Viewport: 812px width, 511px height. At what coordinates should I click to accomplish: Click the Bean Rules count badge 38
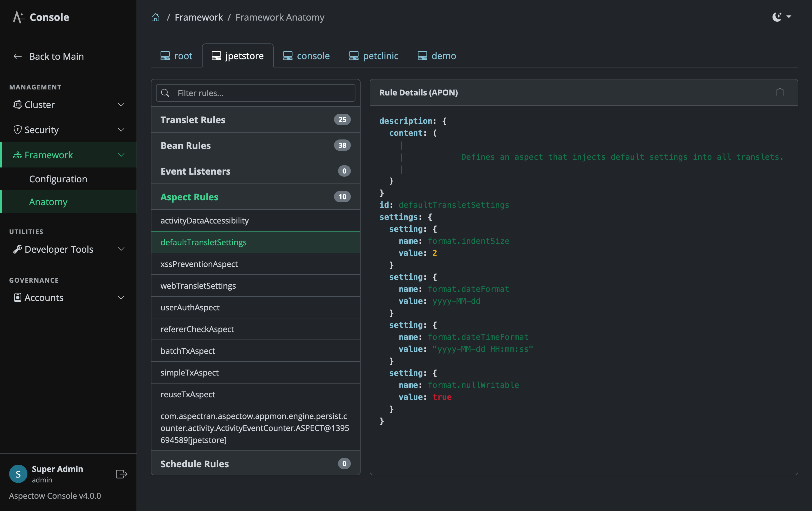pos(342,145)
